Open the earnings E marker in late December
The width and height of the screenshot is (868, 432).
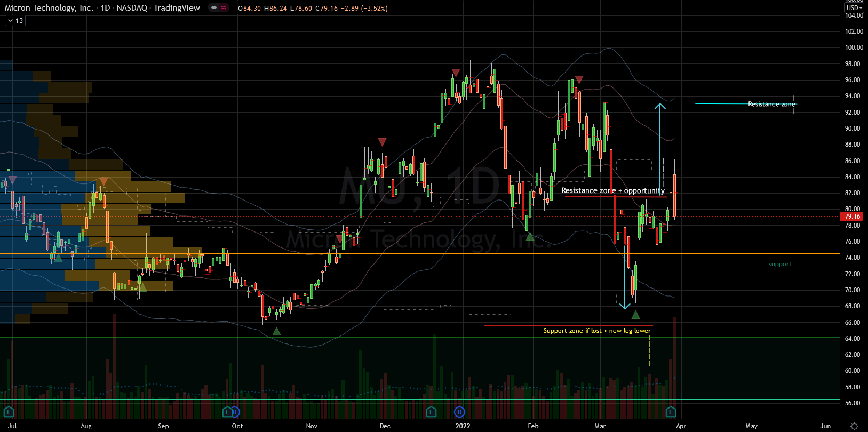[x=431, y=412]
